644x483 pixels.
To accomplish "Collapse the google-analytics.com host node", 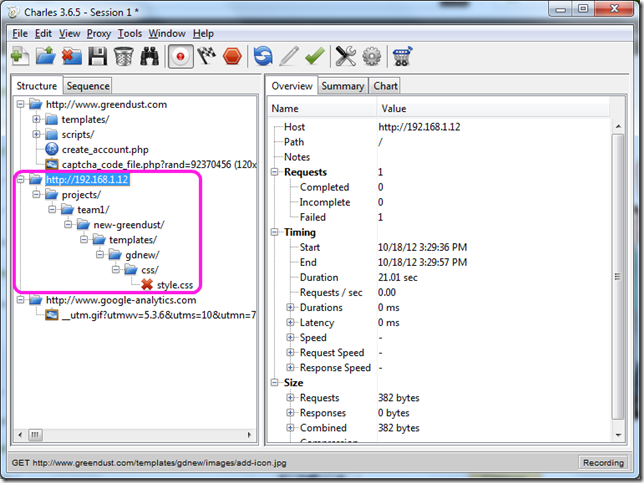I will coord(21,300).
